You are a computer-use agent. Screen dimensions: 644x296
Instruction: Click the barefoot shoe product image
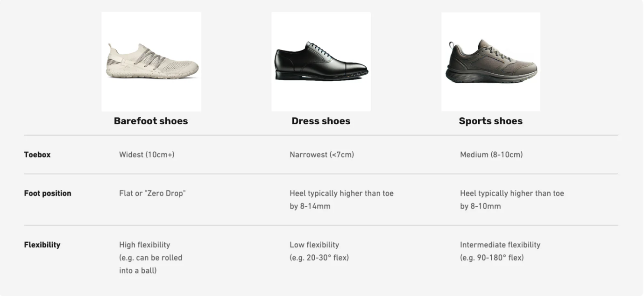coord(151,62)
